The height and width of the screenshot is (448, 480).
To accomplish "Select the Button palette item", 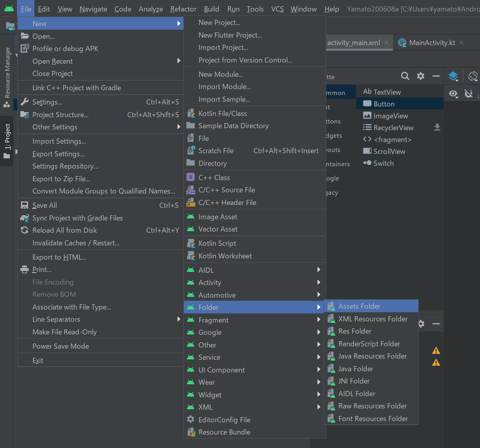I will pyautogui.click(x=400, y=104).
